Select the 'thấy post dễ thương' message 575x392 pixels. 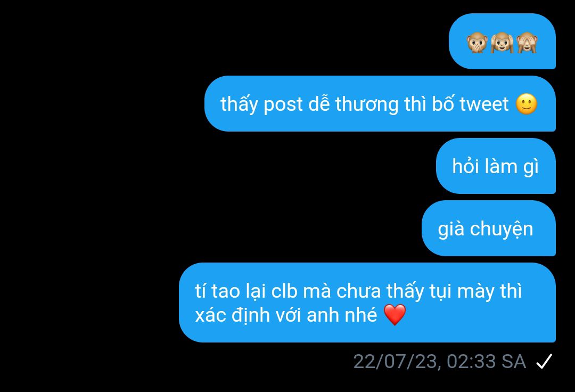click(x=380, y=103)
